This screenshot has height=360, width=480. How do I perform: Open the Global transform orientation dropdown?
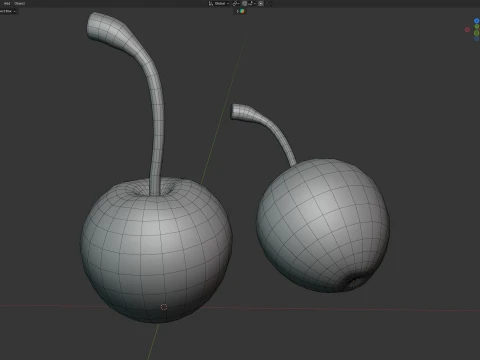point(222,3)
